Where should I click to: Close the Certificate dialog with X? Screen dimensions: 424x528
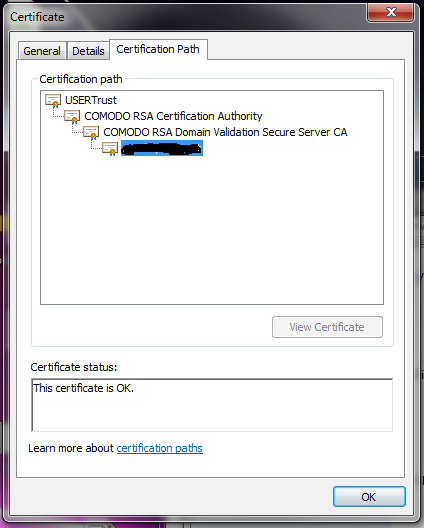pos(391,12)
